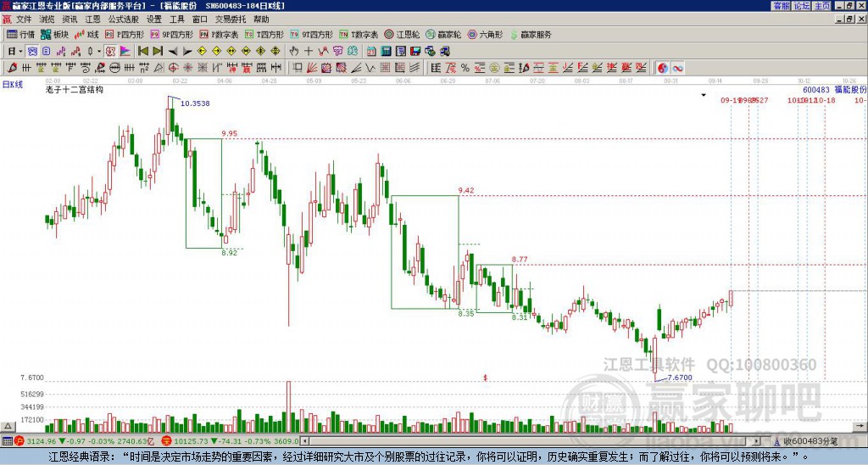
Task: Open the 9P四方形 tool
Action: point(172,34)
